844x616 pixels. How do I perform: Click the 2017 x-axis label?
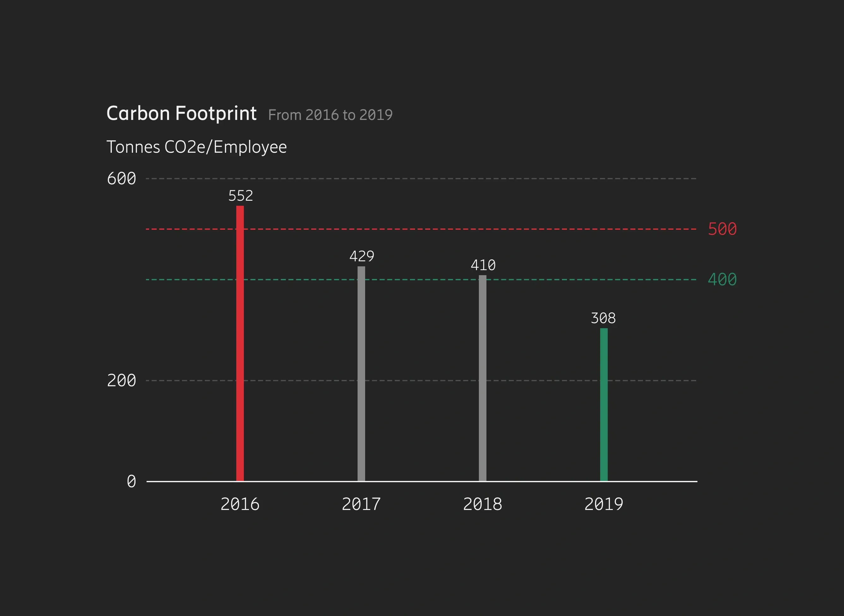(x=361, y=504)
